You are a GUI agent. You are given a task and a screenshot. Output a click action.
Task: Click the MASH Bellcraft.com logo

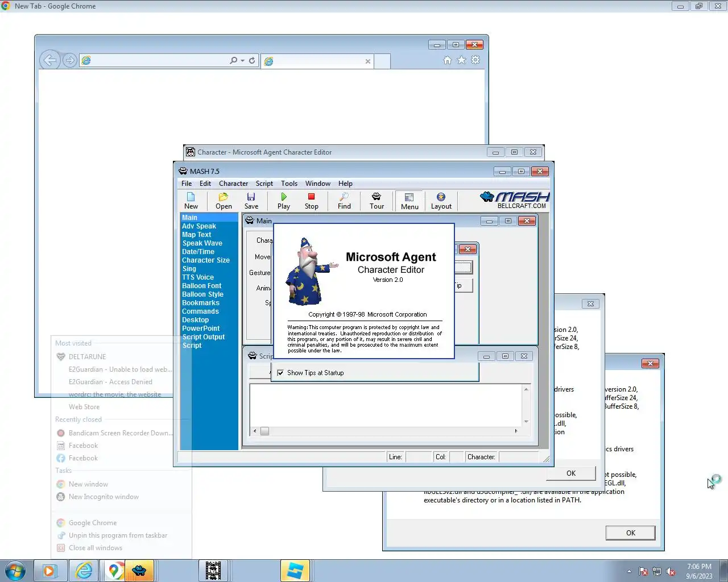coord(515,200)
